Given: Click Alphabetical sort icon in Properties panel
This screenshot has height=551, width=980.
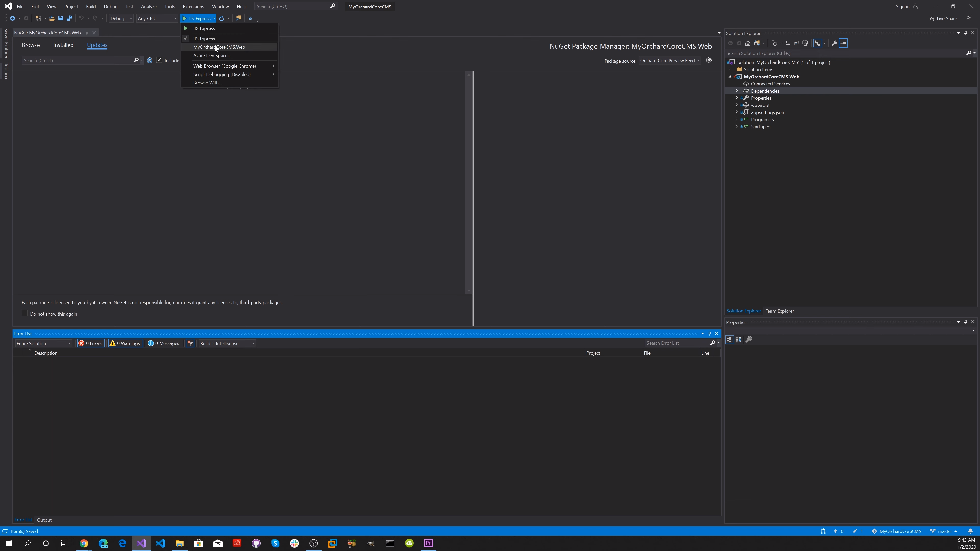Looking at the screenshot, I should pyautogui.click(x=738, y=340).
